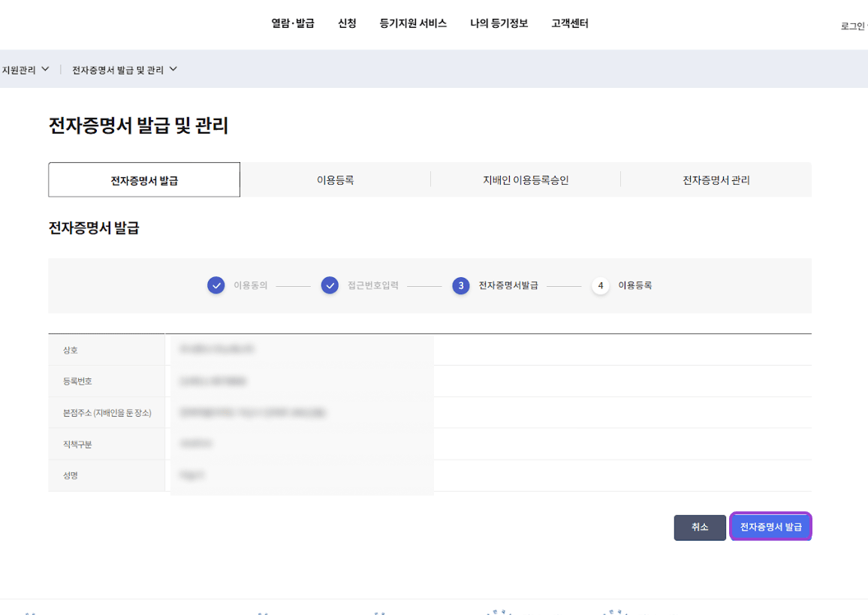Click the 전자증명서 발급 section heading
This screenshot has width=868, height=615.
coord(94,228)
